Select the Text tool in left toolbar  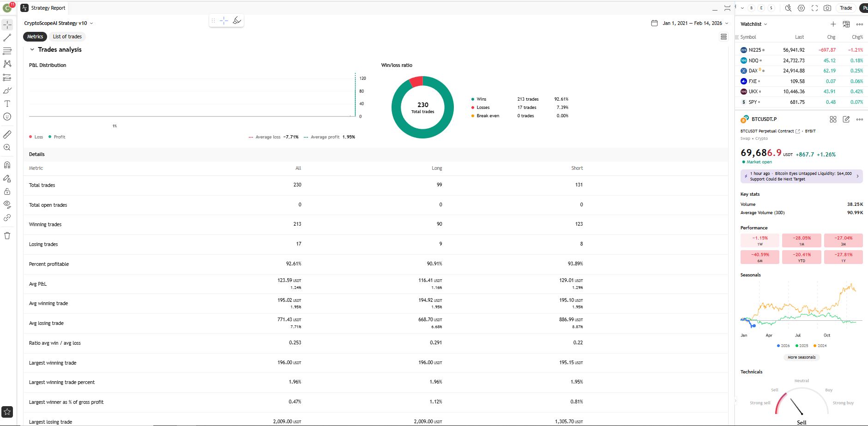[x=7, y=104]
